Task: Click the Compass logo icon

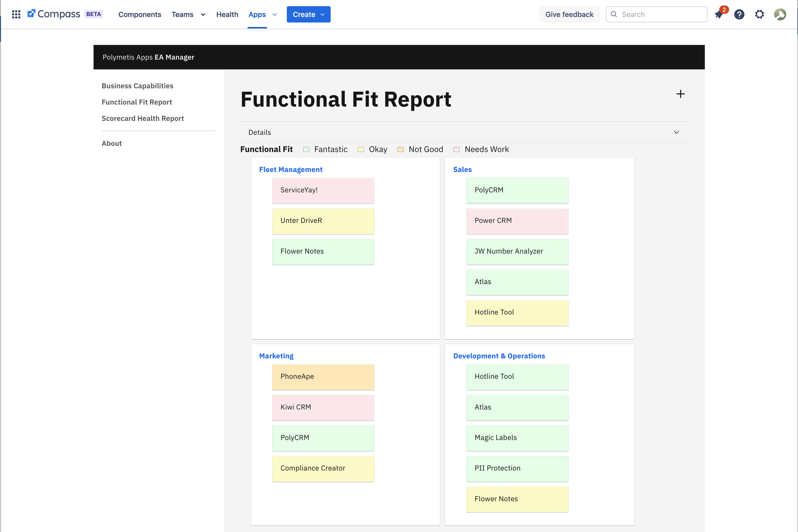Action: (x=31, y=14)
